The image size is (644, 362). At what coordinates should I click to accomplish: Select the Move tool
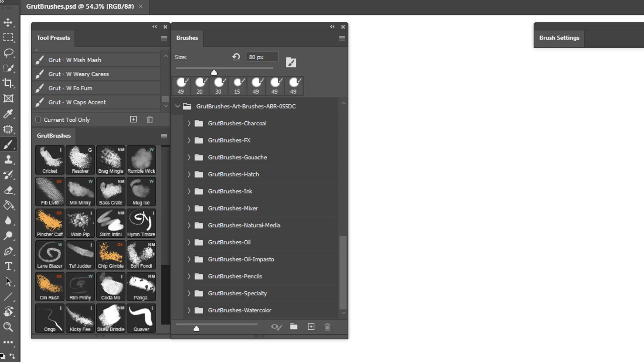(8, 22)
